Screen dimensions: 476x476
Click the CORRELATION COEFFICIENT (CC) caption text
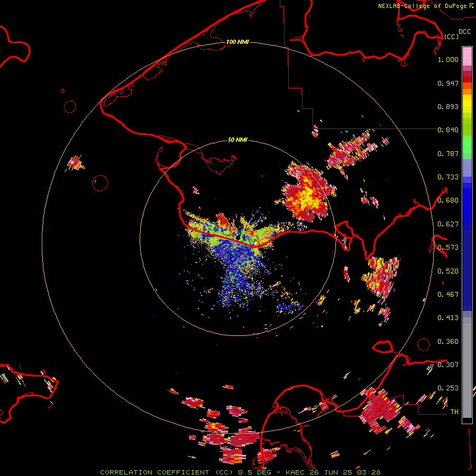[166, 472]
